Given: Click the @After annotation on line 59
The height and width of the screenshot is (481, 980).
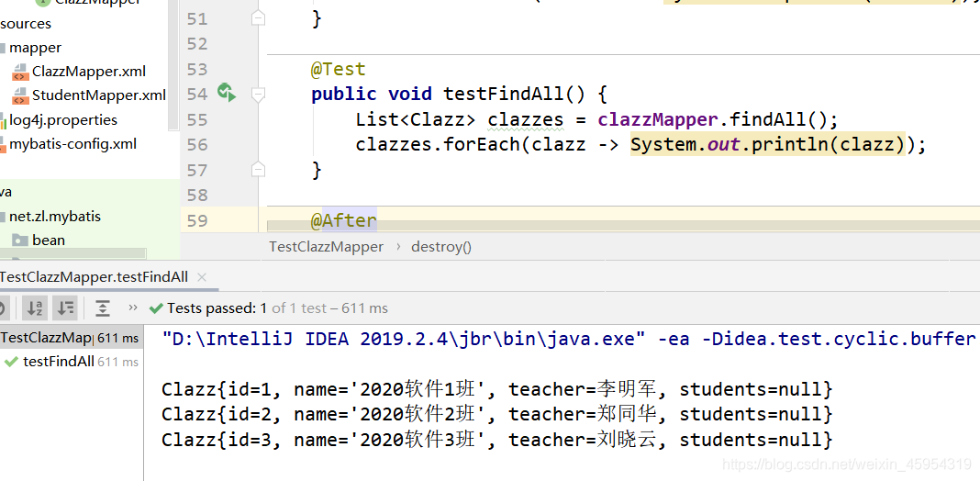Looking at the screenshot, I should coord(344,220).
